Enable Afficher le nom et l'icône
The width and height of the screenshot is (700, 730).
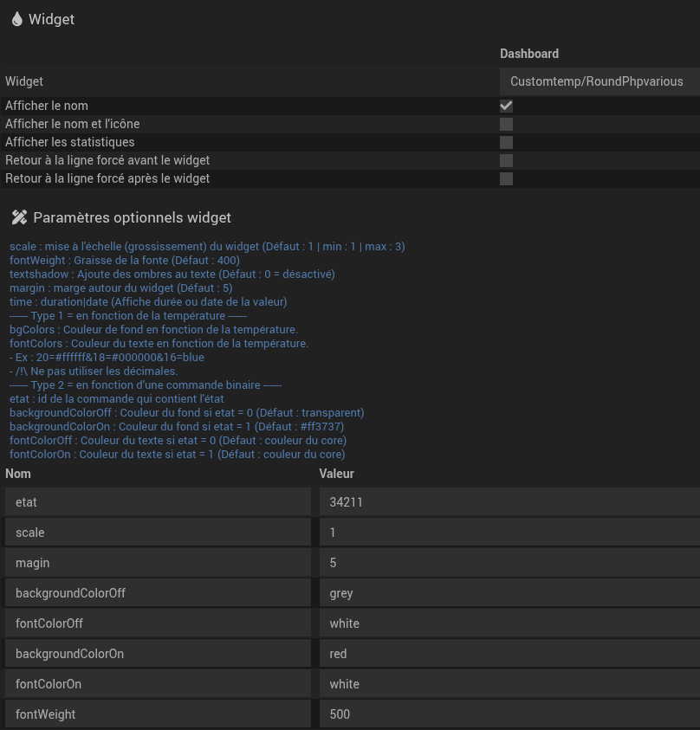(x=507, y=124)
